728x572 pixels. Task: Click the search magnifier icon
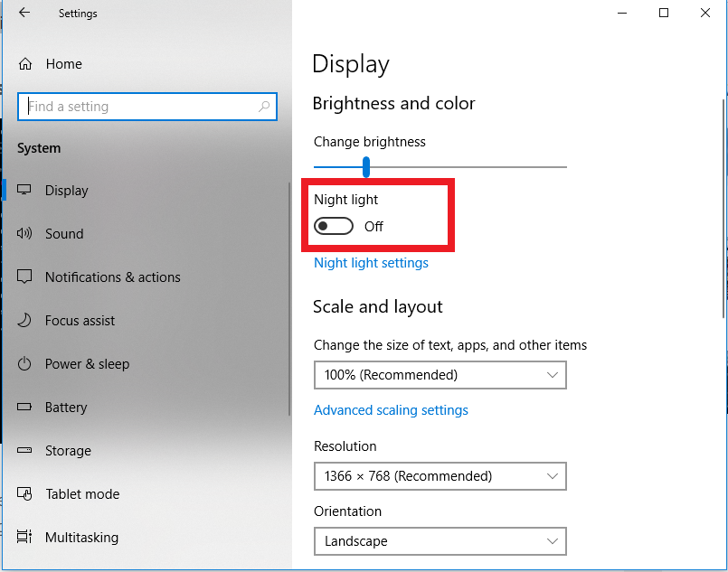[264, 107]
